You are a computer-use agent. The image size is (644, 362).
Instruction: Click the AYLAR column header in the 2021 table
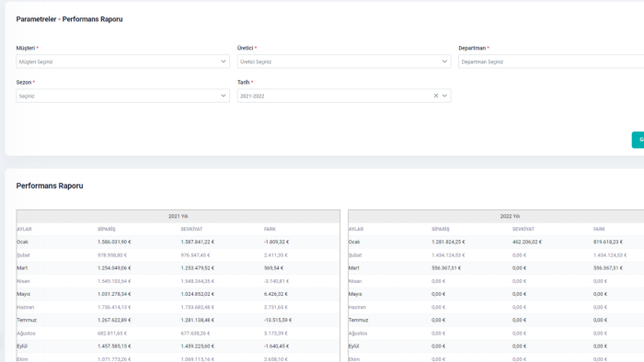tap(24, 229)
